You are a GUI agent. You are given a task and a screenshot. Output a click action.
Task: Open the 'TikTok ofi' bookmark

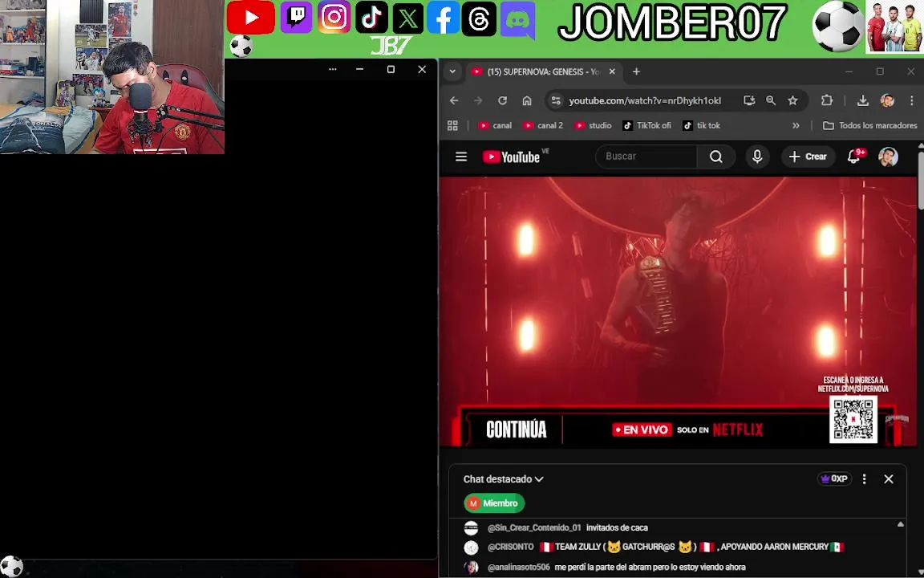coord(647,125)
